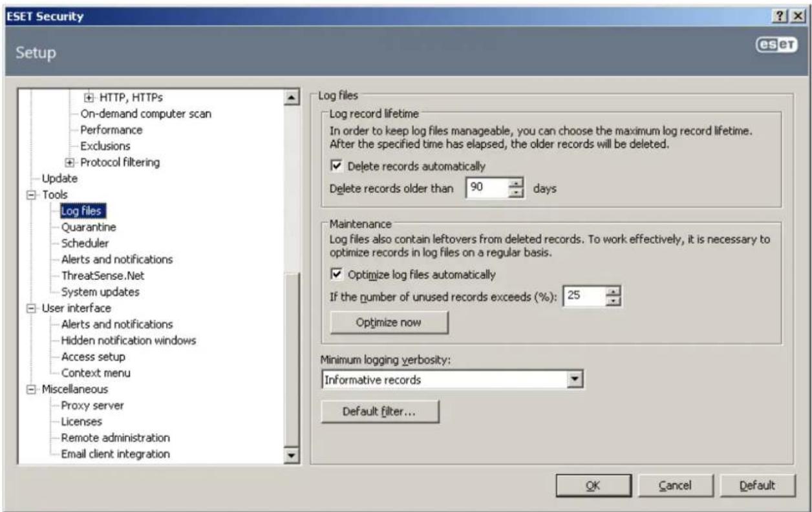Collapse the Tools tree branch
Screen dimensions: 812x512
(x=32, y=195)
